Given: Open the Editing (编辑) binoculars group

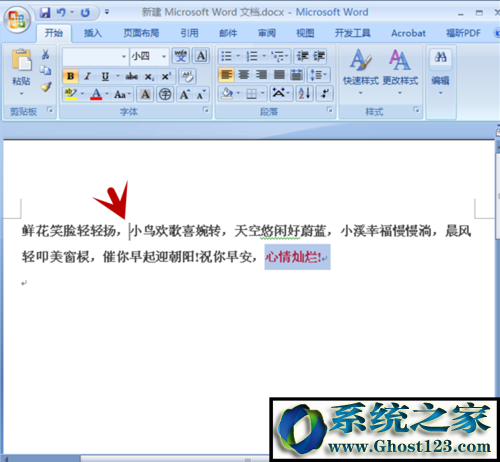Looking at the screenshot, I should tap(441, 72).
